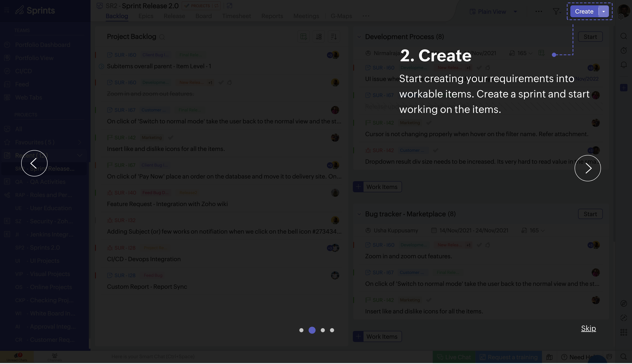Select the first carousel navigation dot
The width and height of the screenshot is (632, 364).
point(301,330)
